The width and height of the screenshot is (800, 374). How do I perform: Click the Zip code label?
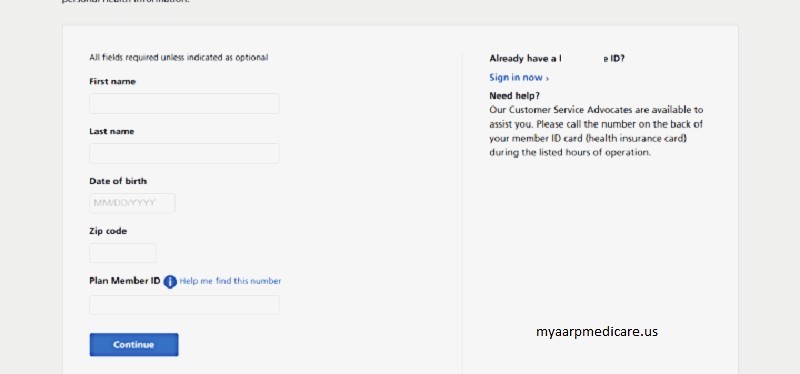pos(108,231)
